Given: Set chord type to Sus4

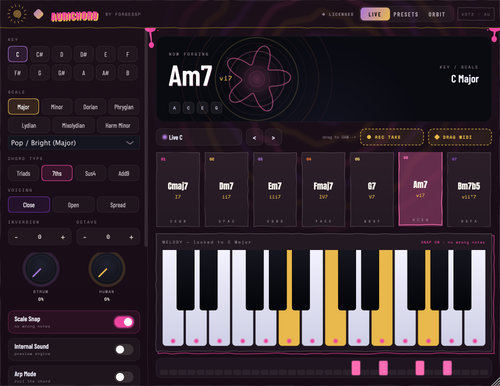Looking at the screenshot, I should pyautogui.click(x=90, y=173).
